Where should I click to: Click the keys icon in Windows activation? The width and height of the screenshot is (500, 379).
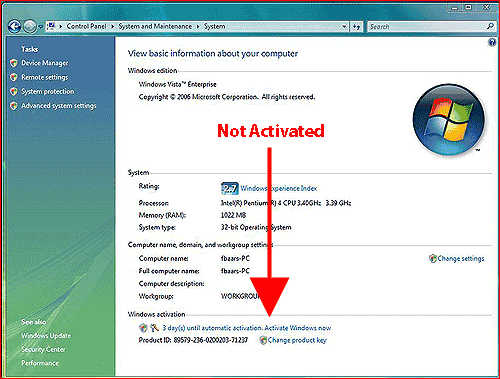154,328
